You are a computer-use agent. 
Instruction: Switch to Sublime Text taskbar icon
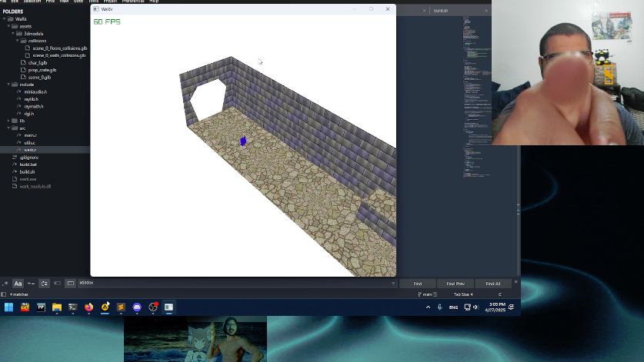click(121, 307)
